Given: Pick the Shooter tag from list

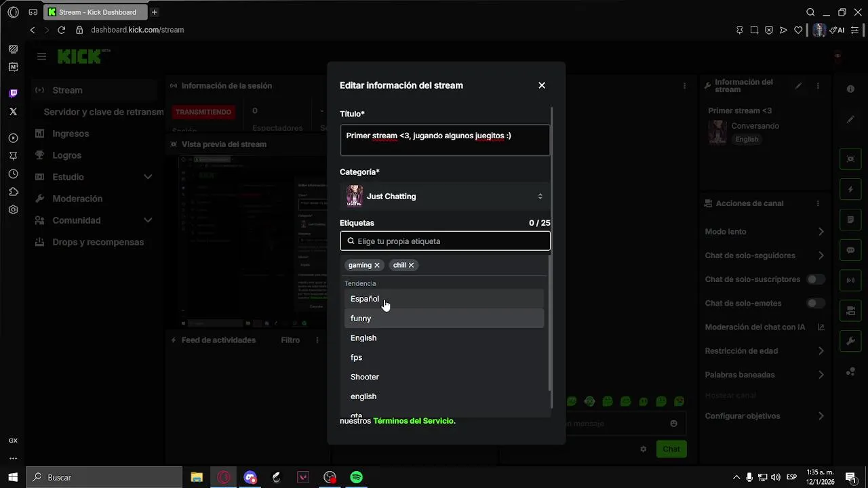Looking at the screenshot, I should click(x=444, y=377).
